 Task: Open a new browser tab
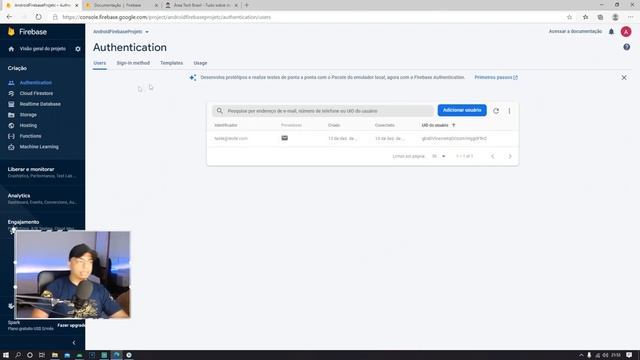247,5
